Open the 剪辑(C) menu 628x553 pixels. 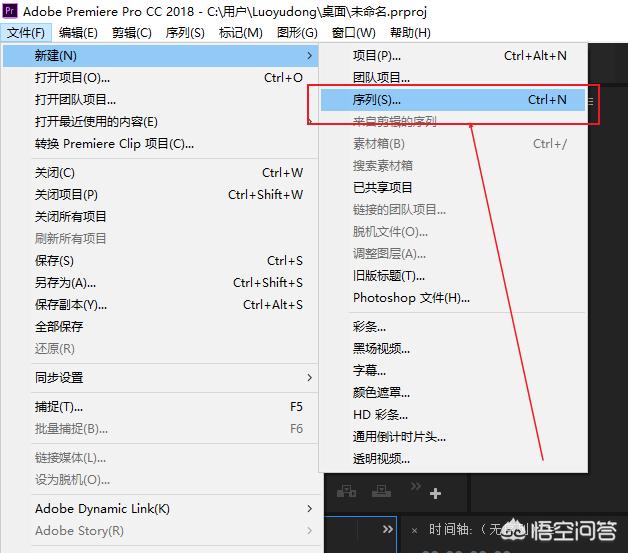[132, 33]
